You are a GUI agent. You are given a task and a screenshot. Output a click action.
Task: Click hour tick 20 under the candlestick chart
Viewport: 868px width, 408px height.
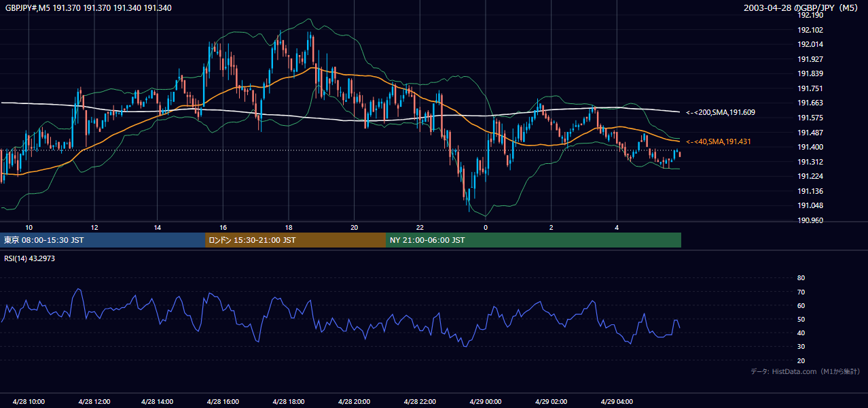click(354, 227)
